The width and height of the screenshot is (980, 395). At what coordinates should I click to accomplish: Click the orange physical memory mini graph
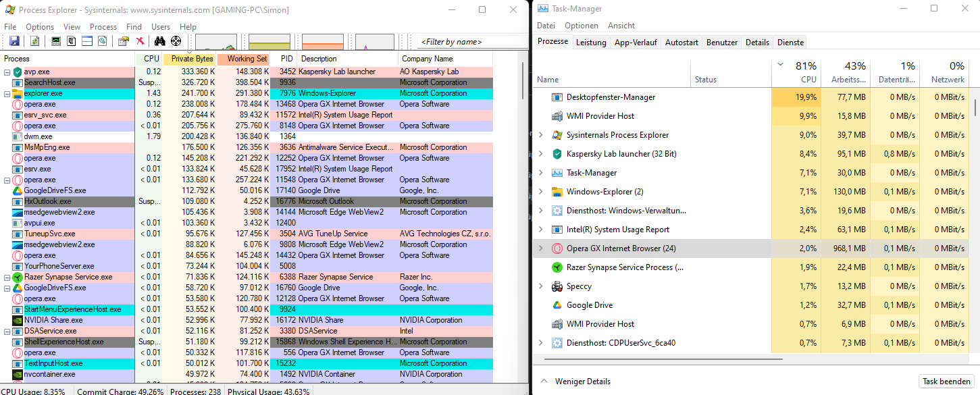tap(323, 42)
